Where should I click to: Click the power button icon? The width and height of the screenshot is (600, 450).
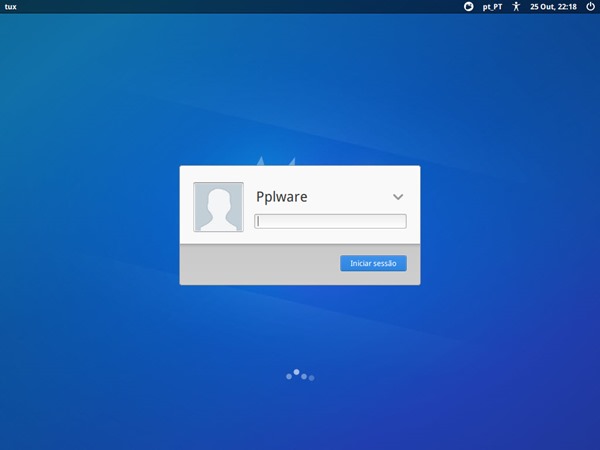(x=590, y=7)
